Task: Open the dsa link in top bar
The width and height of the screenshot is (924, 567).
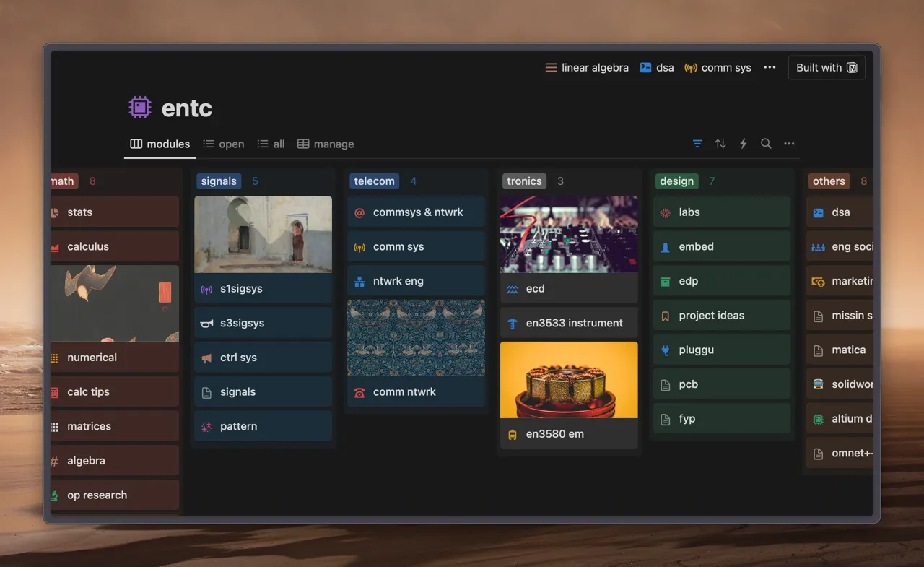Action: pos(657,67)
